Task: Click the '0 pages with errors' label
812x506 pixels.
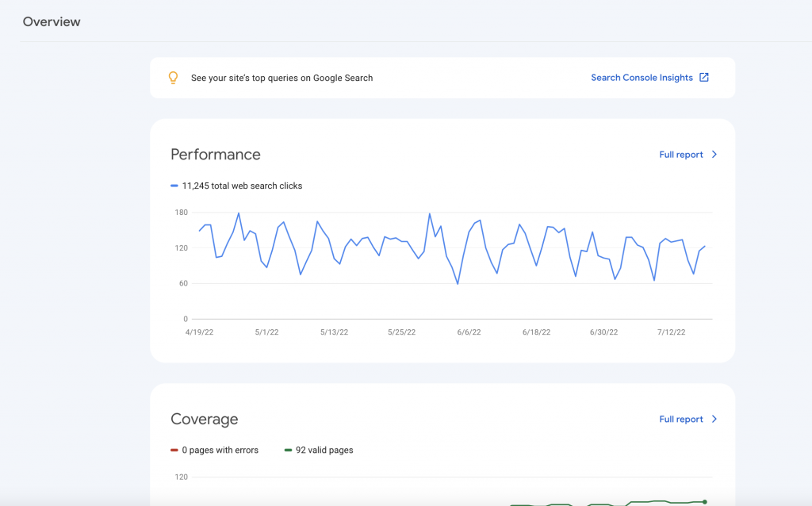Action: (220, 450)
